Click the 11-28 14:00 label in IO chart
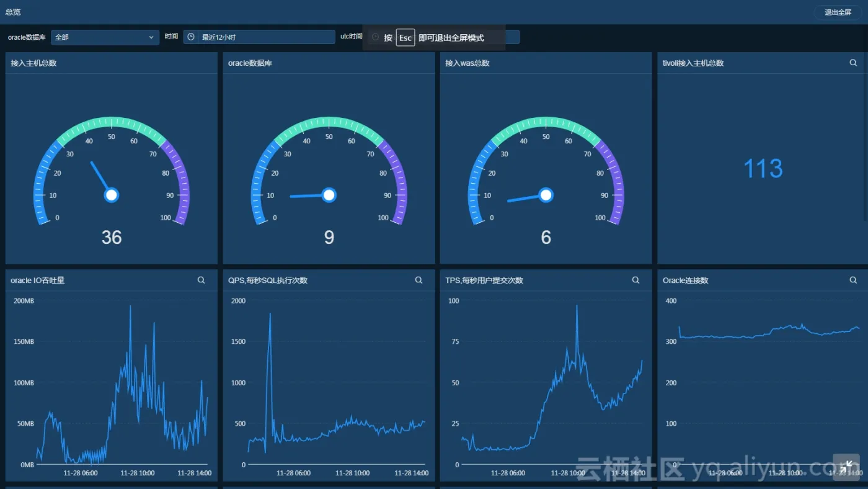 pyautogui.click(x=194, y=473)
